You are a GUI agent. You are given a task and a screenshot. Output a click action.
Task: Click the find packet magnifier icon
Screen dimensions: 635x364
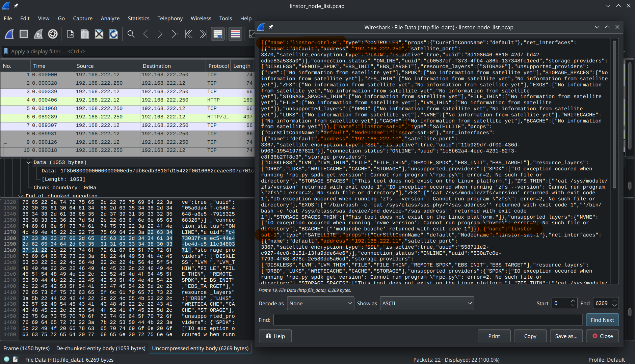(131, 34)
